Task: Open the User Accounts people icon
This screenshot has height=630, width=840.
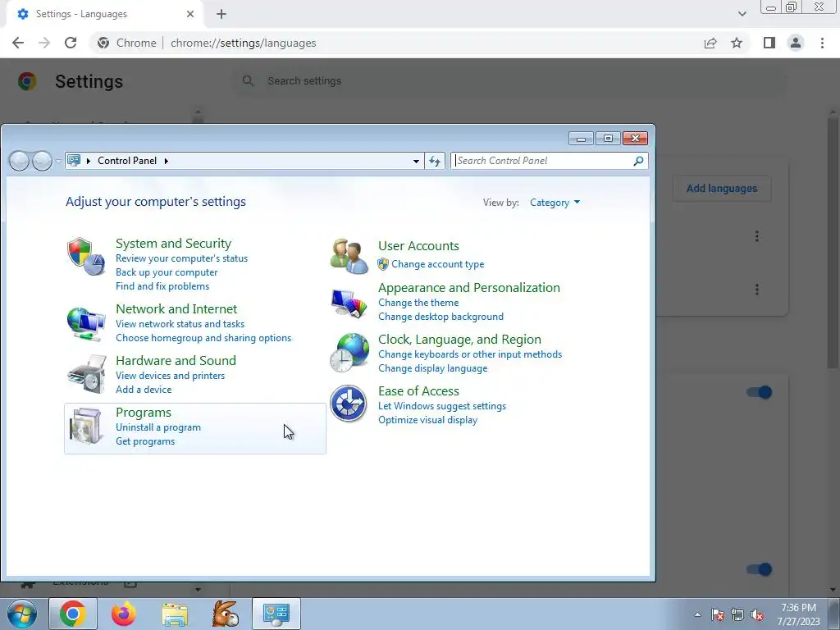Action: tap(349, 256)
